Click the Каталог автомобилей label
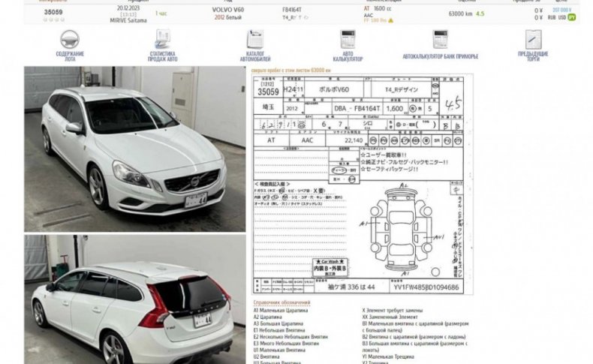This screenshot has width=593, height=364. [255, 56]
